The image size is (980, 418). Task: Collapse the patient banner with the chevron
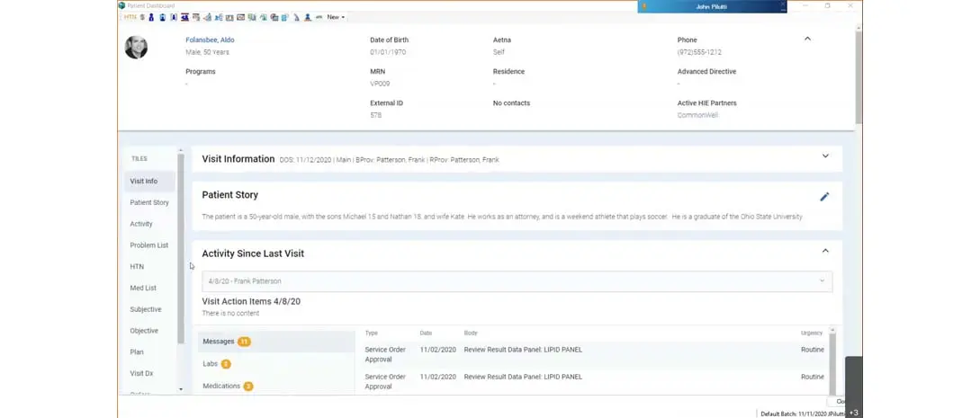[807, 39]
